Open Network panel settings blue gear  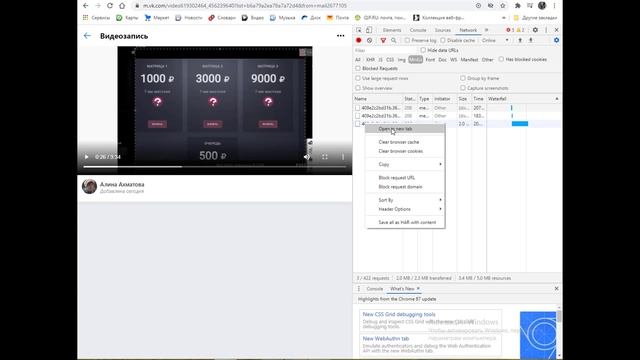click(x=556, y=40)
